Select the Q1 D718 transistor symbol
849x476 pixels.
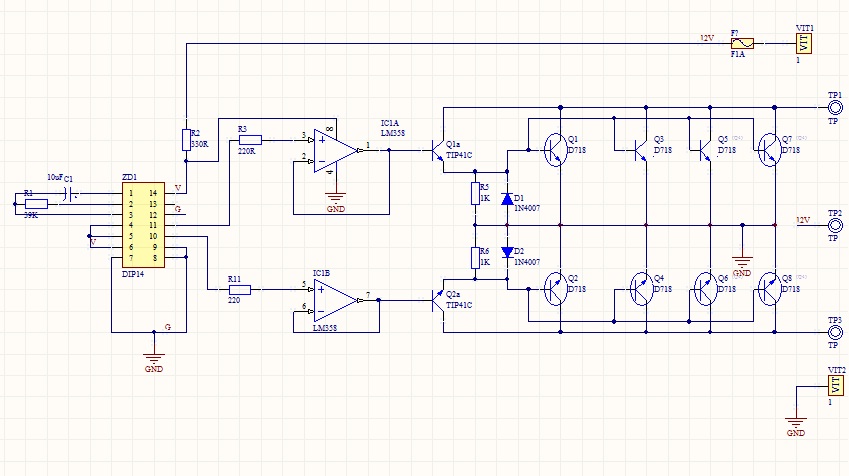click(x=556, y=150)
